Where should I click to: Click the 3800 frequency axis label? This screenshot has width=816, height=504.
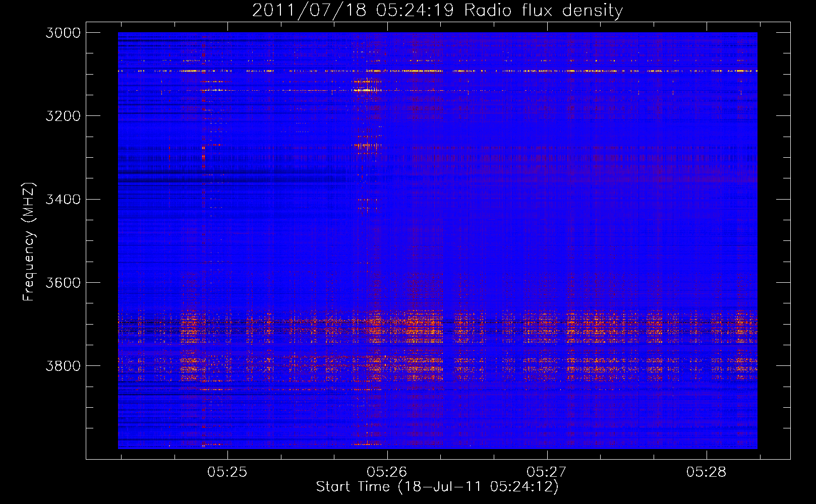click(63, 365)
